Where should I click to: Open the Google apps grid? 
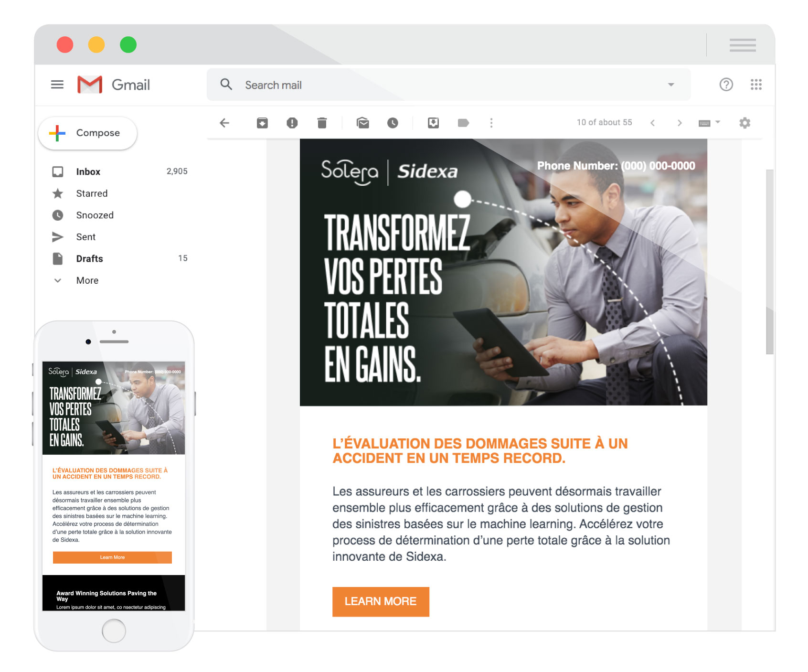[755, 85]
